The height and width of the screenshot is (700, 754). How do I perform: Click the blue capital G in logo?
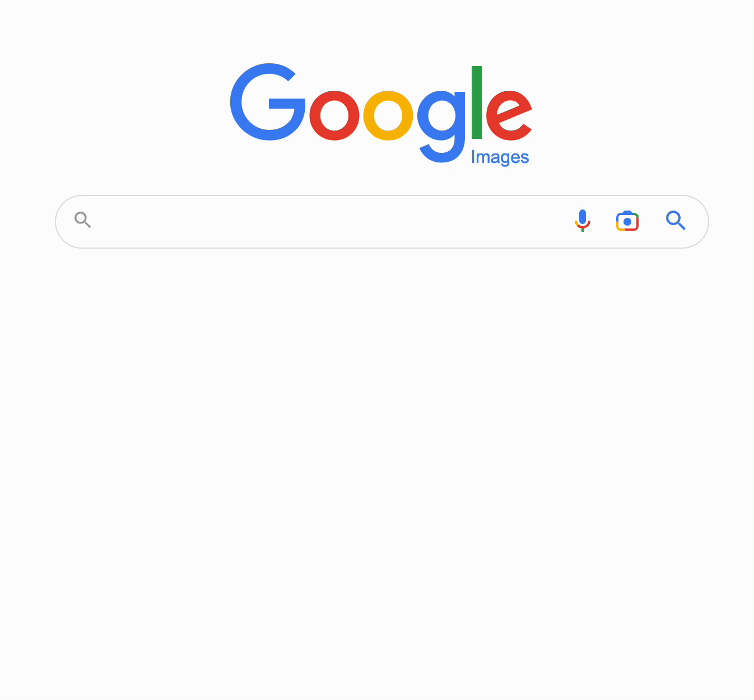(x=268, y=102)
